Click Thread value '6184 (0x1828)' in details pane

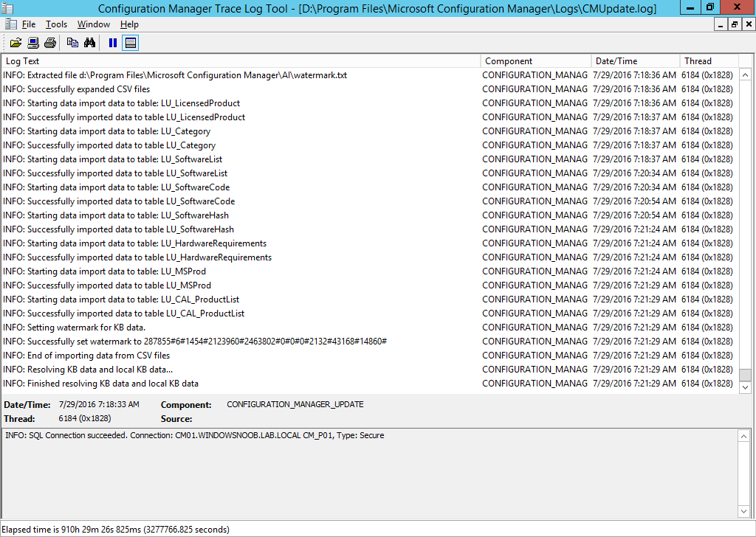85,418
